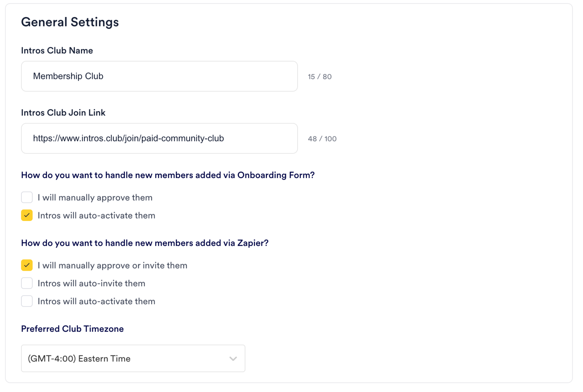Uncheck 'Intros will auto-activate them' under Onboarding Form
The image size is (583, 392).
point(27,215)
